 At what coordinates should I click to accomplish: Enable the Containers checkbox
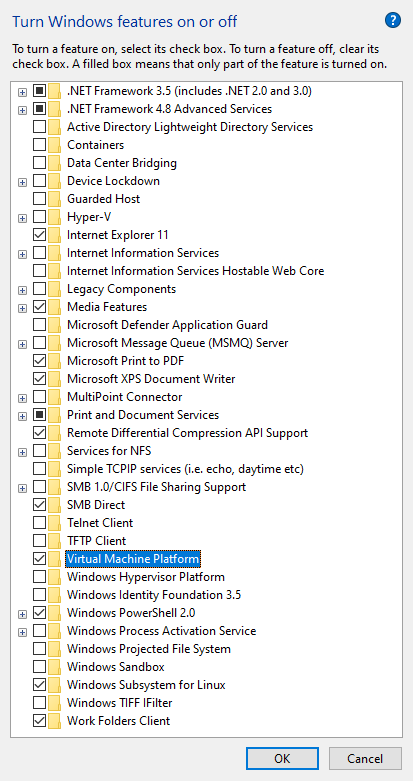pyautogui.click(x=39, y=145)
